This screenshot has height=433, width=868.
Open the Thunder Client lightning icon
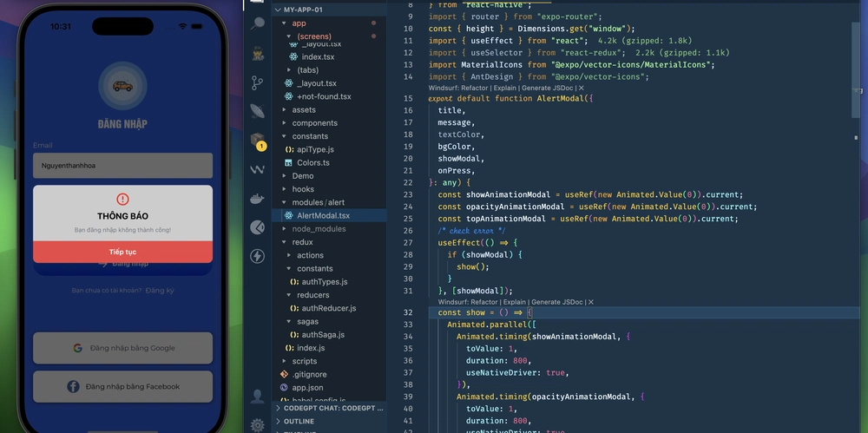258,256
